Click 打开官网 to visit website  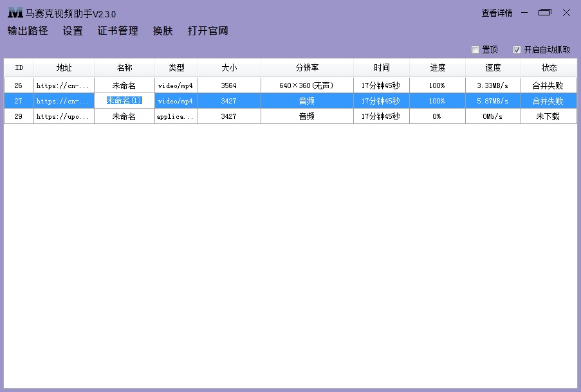click(x=208, y=31)
